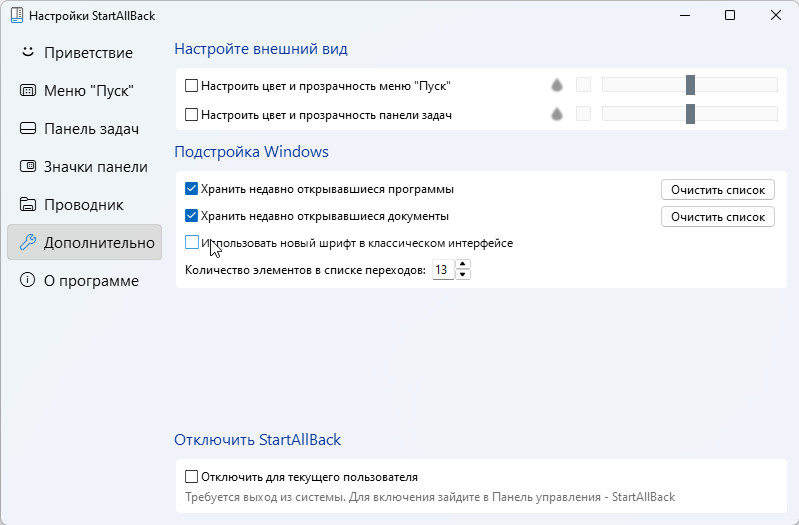
Task: Click the Панель задач sidebar icon
Action: pyautogui.click(x=28, y=128)
